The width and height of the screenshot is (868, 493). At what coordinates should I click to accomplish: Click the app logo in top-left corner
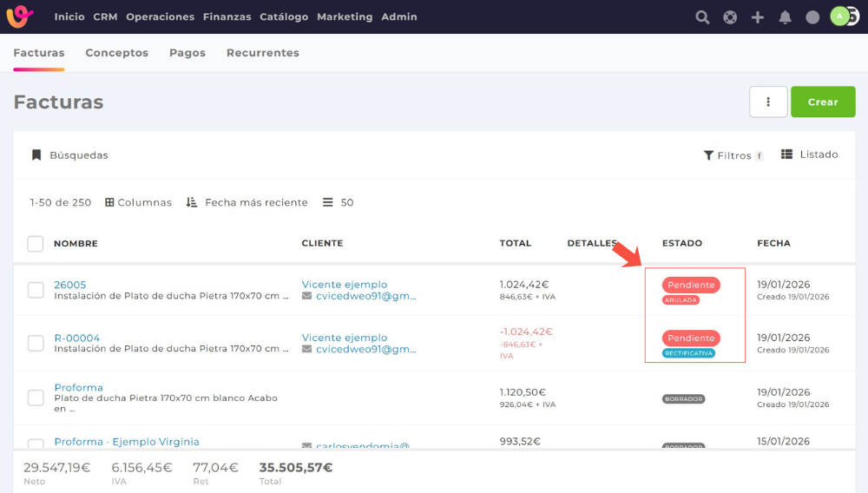(x=20, y=16)
